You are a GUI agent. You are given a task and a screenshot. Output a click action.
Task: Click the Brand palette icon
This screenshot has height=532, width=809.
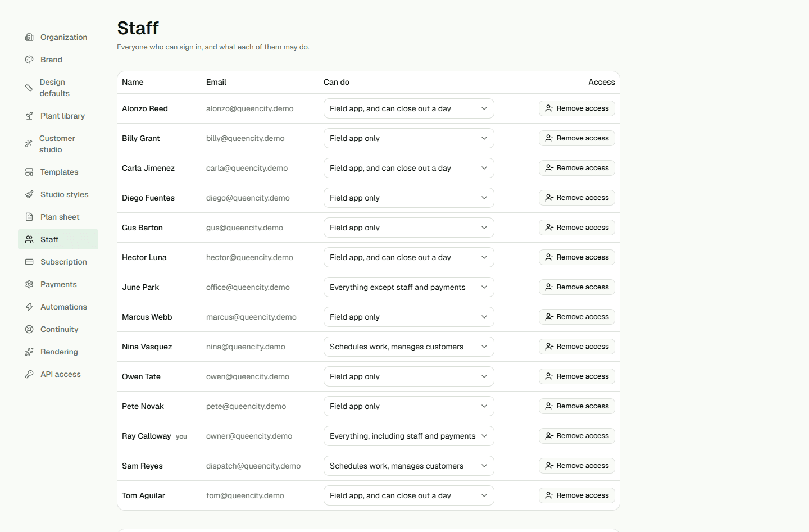point(29,60)
